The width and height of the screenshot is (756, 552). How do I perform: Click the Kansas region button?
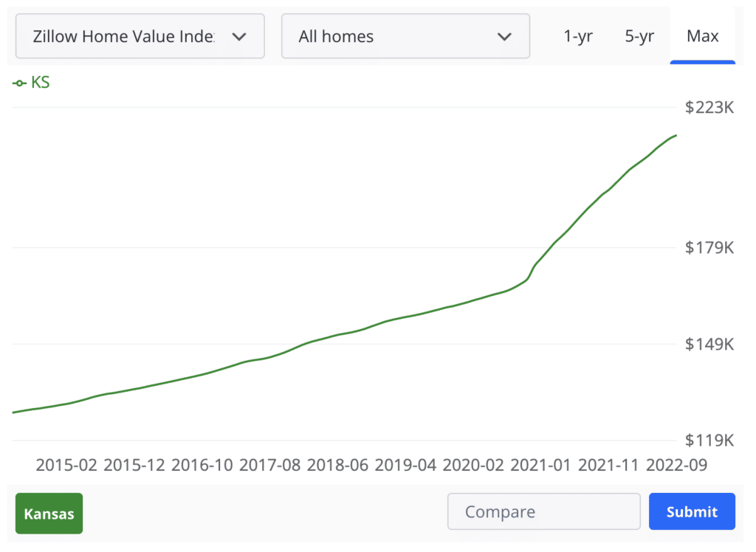pyautogui.click(x=49, y=514)
